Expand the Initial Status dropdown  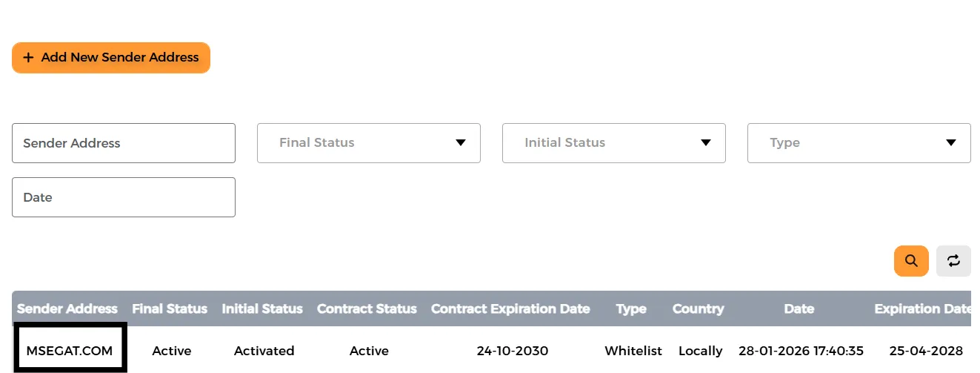point(613,143)
